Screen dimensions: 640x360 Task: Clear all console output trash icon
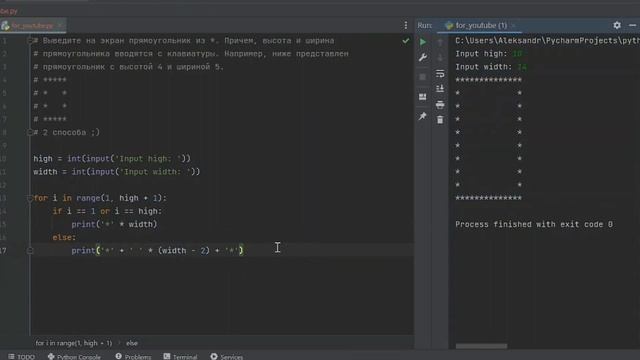tap(440, 120)
